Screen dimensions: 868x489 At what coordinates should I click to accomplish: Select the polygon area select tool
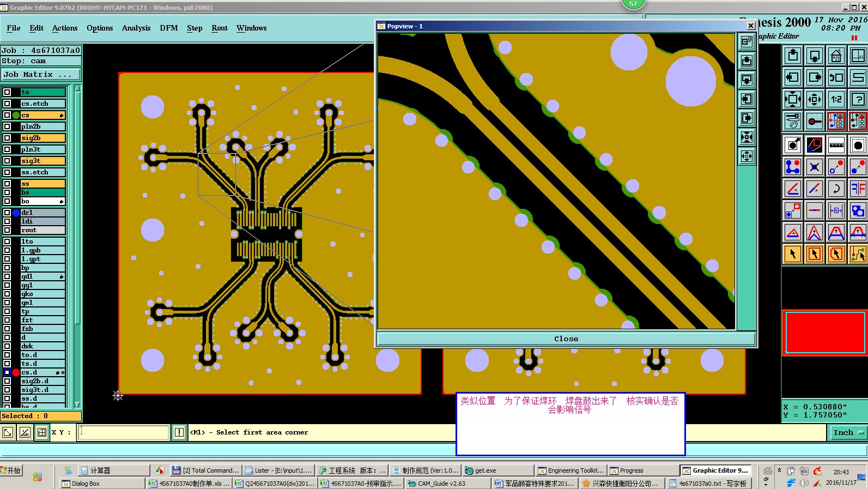click(x=836, y=254)
